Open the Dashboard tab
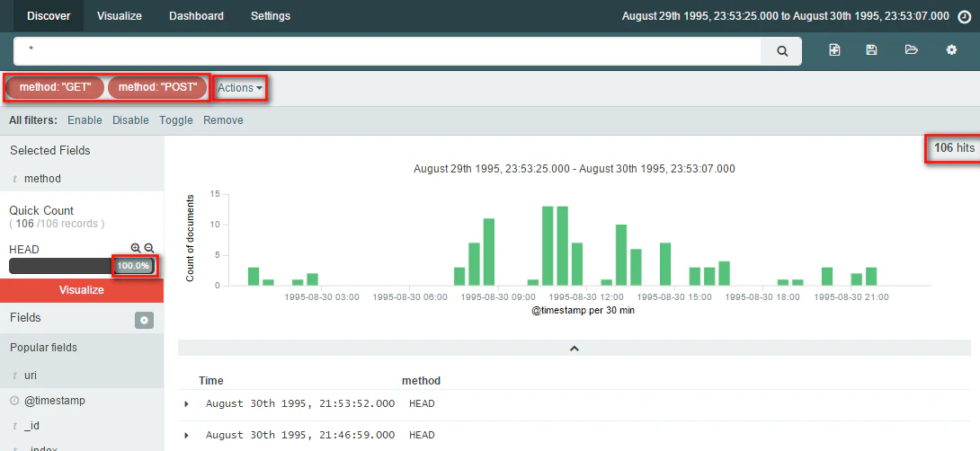 [196, 16]
